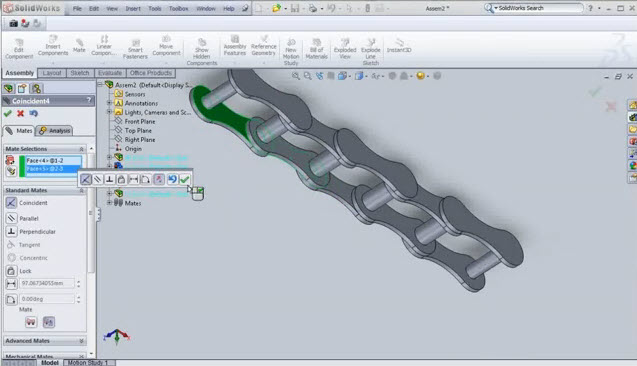Open the File menu
This screenshot has width=637, height=366.
(77, 9)
